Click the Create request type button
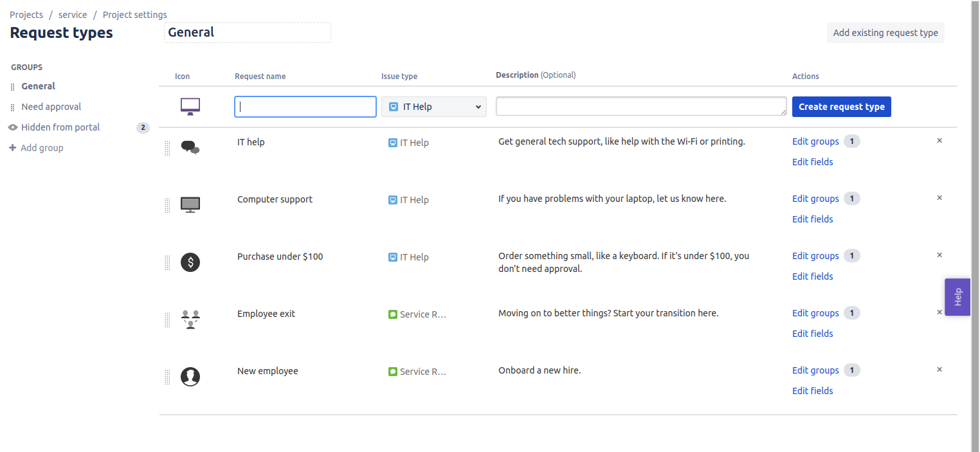The image size is (980, 452). click(x=842, y=107)
